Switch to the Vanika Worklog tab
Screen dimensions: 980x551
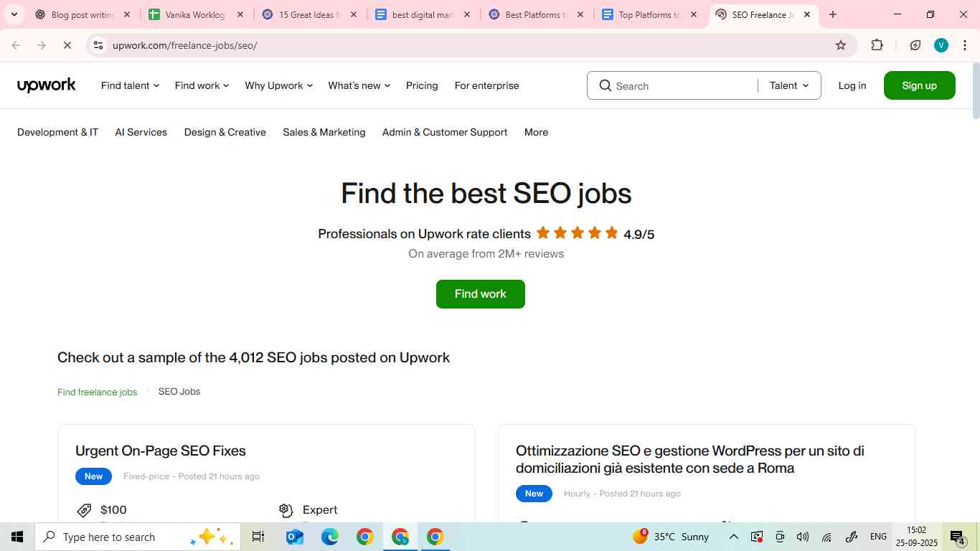click(194, 14)
